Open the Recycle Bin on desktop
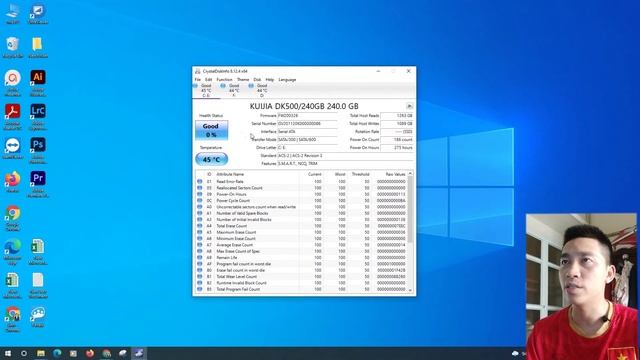Viewport: 640px width, 360px height. pos(13,47)
